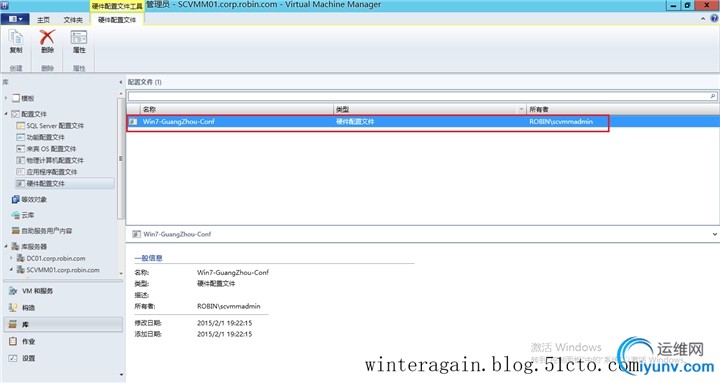Sort by the 所有者 column header
720x383 pixels.
pyautogui.click(x=623, y=109)
